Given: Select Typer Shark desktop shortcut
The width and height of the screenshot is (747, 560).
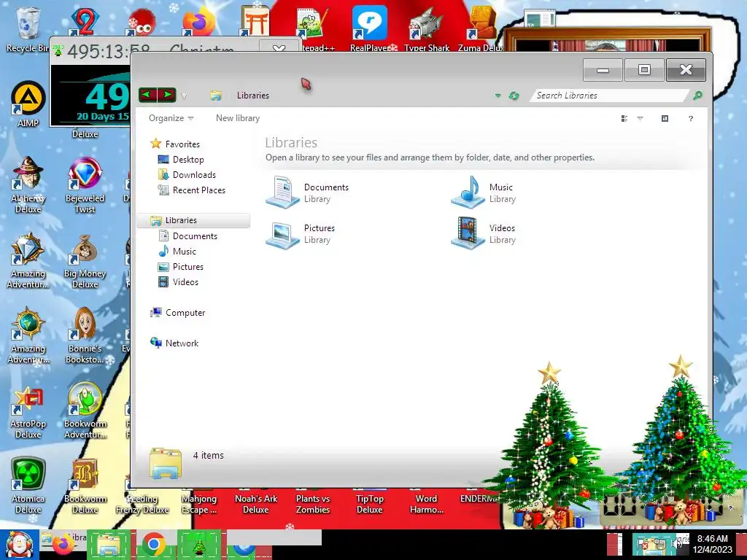Looking at the screenshot, I should tap(426, 28).
